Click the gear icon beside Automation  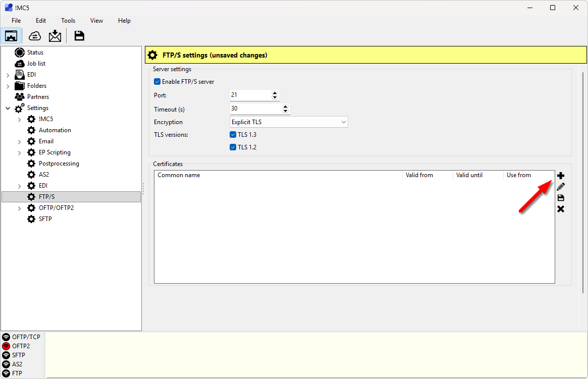(31, 130)
